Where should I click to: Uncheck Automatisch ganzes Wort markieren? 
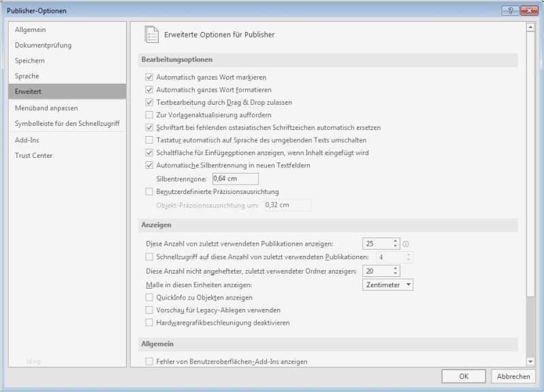(149, 77)
